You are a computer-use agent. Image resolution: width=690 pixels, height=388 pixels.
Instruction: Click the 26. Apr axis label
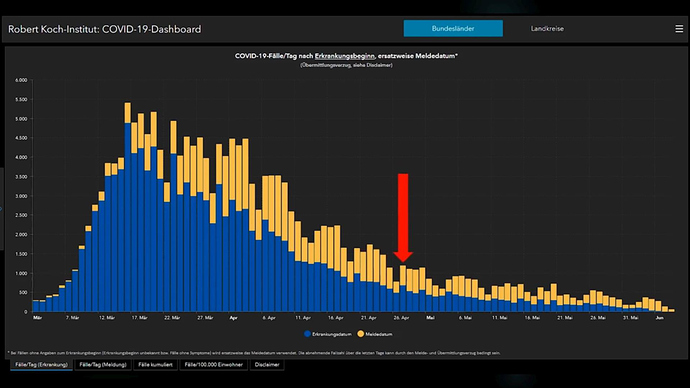pos(401,318)
